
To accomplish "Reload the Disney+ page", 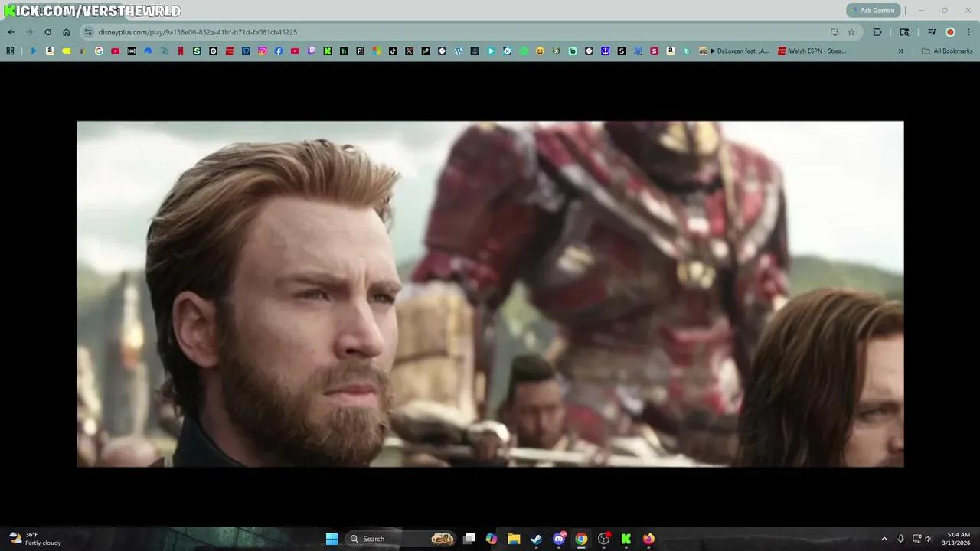I will coord(47,32).
